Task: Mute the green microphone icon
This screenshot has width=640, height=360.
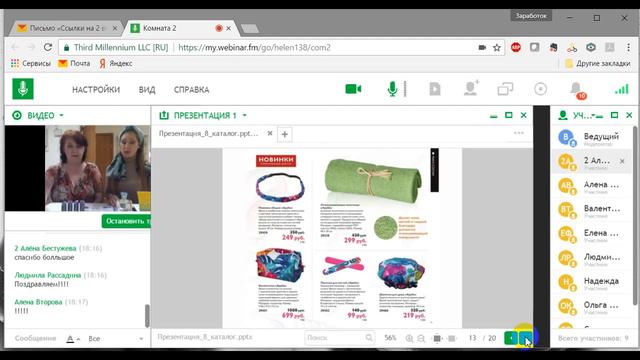Action: [392, 89]
